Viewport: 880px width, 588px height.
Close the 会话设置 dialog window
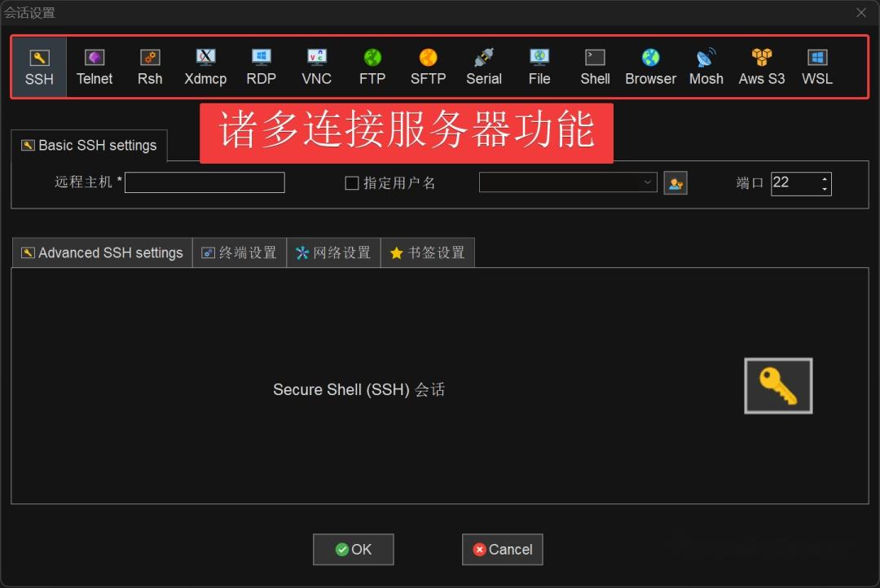coord(861,12)
